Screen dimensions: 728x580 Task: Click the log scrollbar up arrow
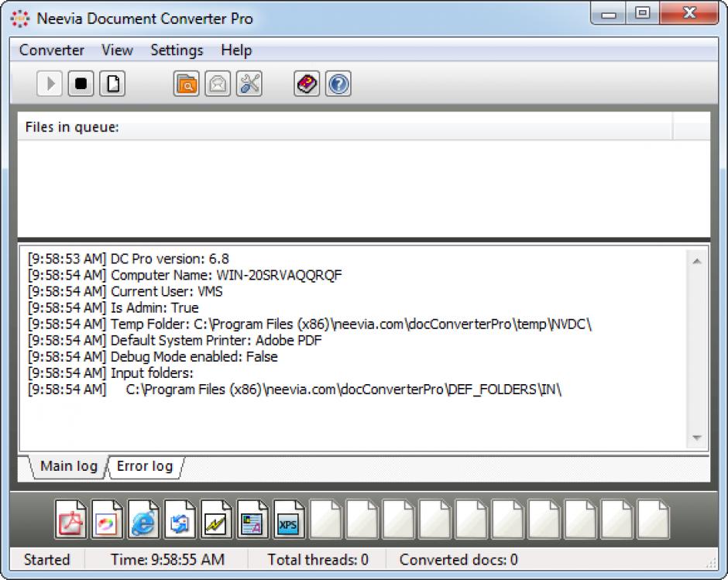pos(697,262)
